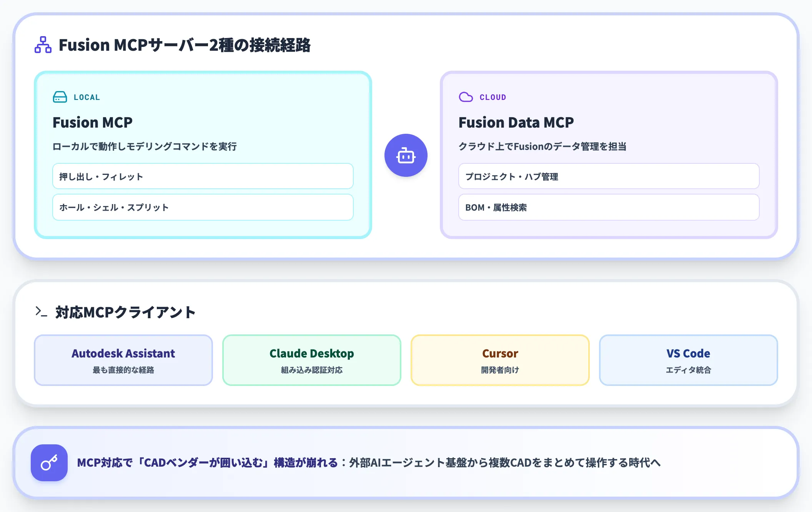Click the purple key icon

click(49, 463)
